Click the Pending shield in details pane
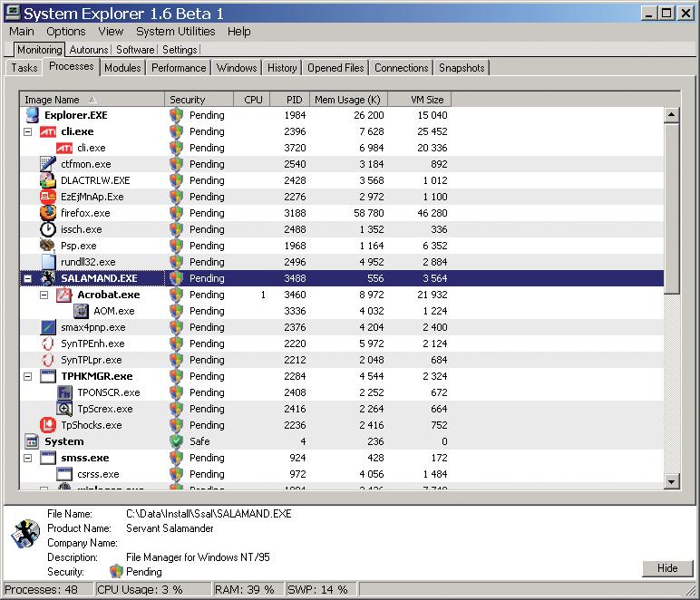The image size is (700, 600). click(x=116, y=571)
